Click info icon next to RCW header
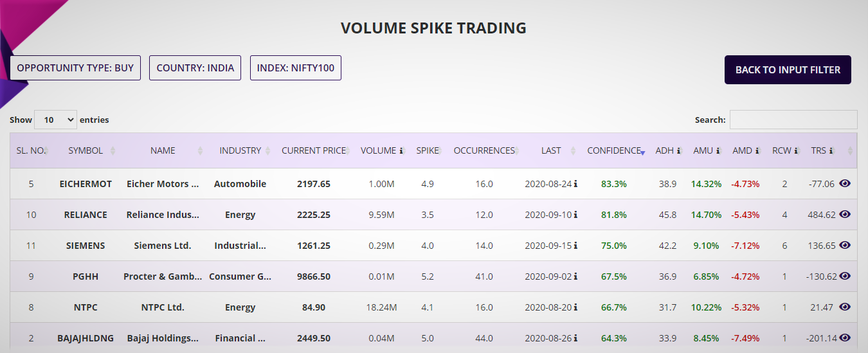The height and width of the screenshot is (353, 868). (796, 151)
